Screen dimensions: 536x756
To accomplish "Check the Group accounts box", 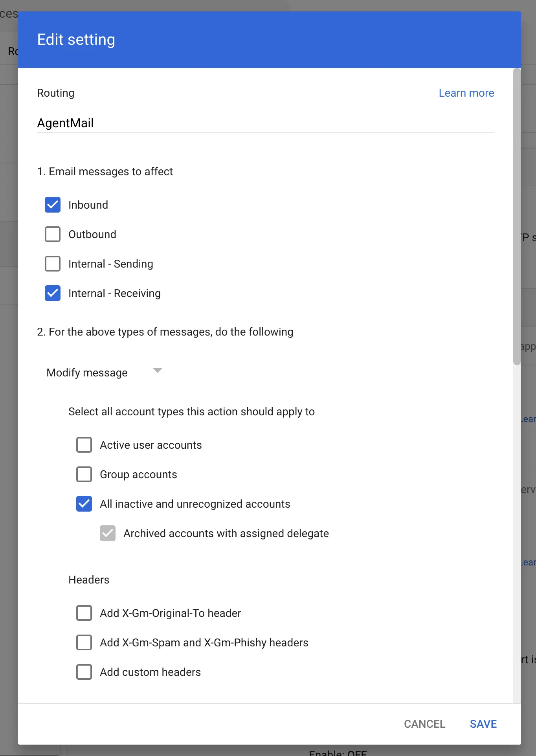I will [x=84, y=474].
